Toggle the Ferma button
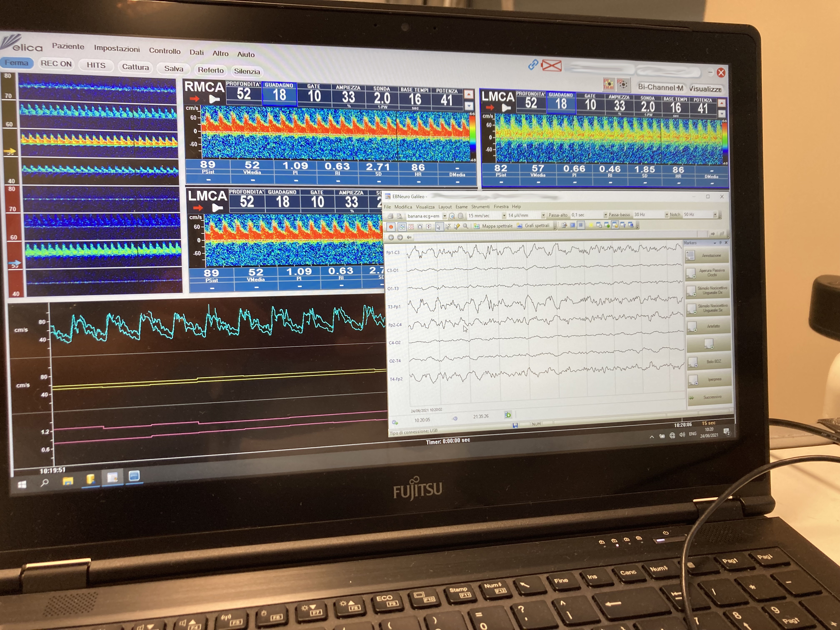 click(17, 63)
